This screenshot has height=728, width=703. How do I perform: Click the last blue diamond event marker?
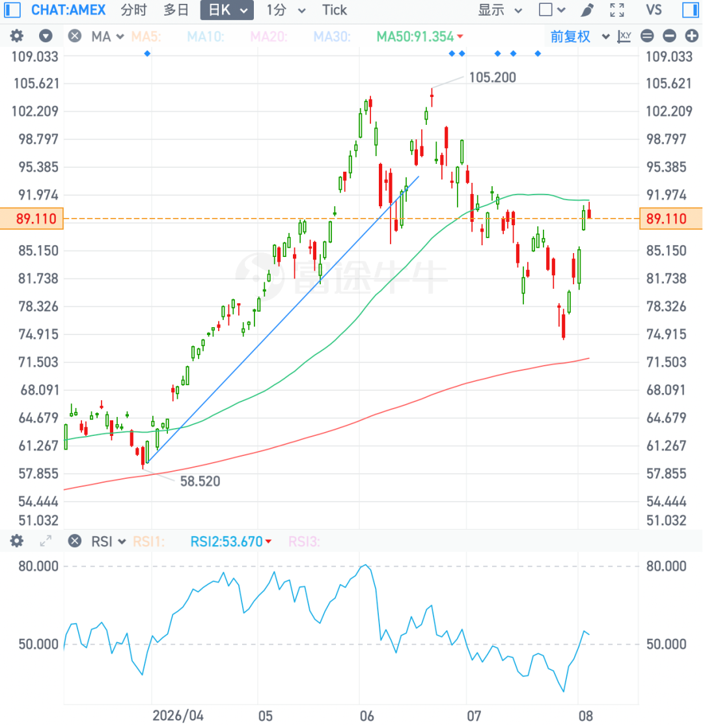pos(538,54)
